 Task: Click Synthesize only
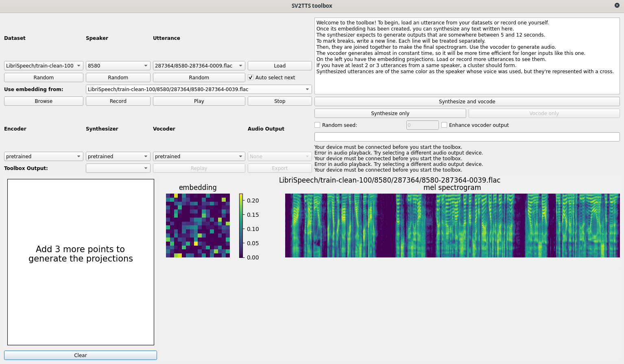click(390, 113)
